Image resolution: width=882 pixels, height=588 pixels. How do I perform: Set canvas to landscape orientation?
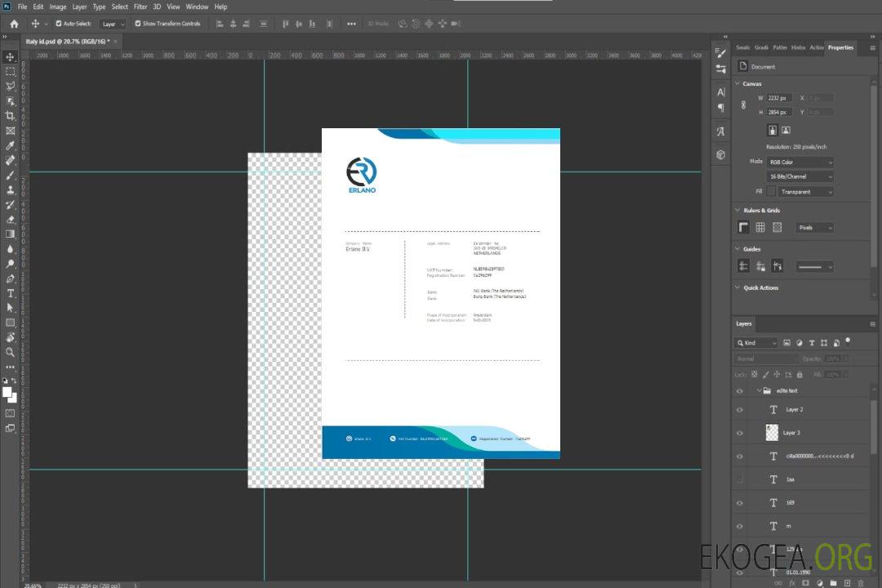(786, 130)
